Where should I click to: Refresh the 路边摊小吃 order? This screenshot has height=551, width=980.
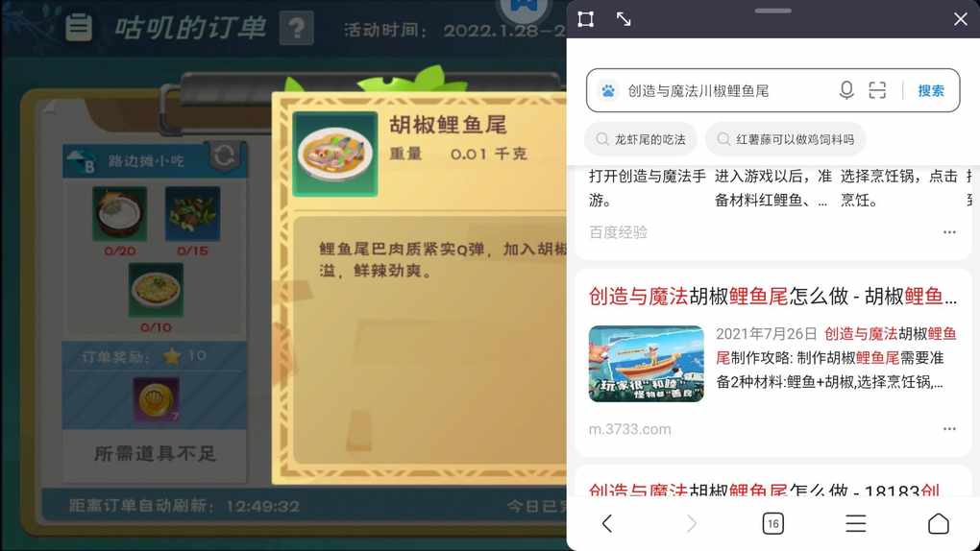point(224,156)
